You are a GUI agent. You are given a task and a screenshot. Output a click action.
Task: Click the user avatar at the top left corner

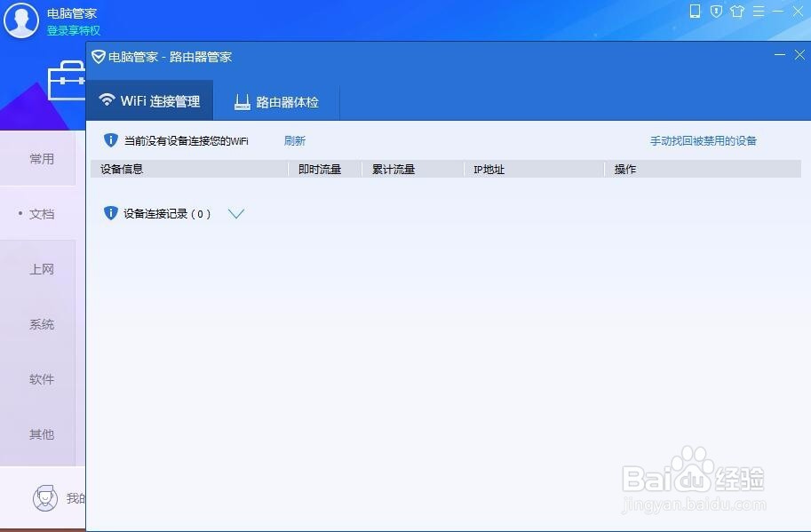click(20, 20)
